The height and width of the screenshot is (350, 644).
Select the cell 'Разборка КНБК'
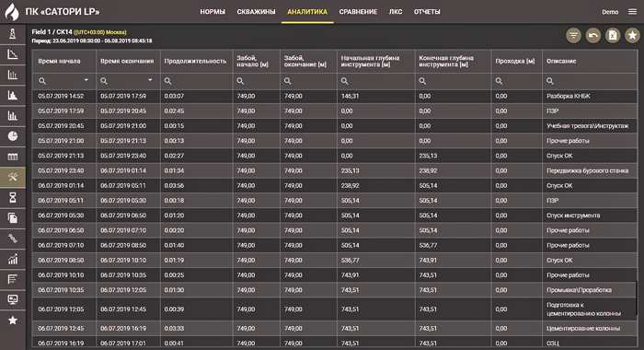pyautogui.click(x=590, y=96)
